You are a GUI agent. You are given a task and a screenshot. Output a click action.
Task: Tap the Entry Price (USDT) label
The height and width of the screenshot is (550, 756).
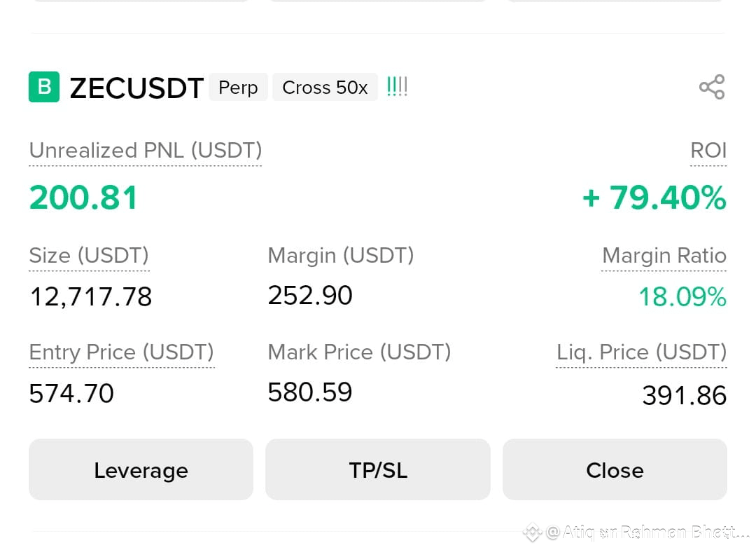(122, 352)
